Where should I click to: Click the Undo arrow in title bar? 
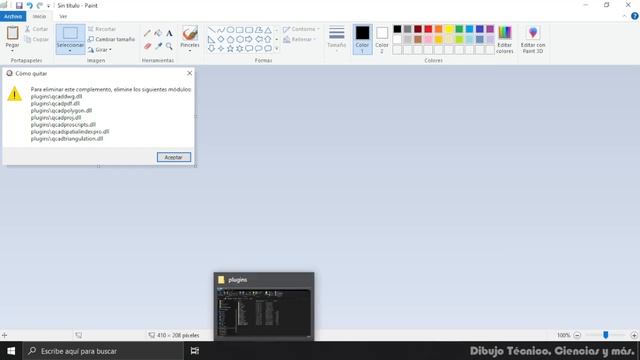coord(29,5)
